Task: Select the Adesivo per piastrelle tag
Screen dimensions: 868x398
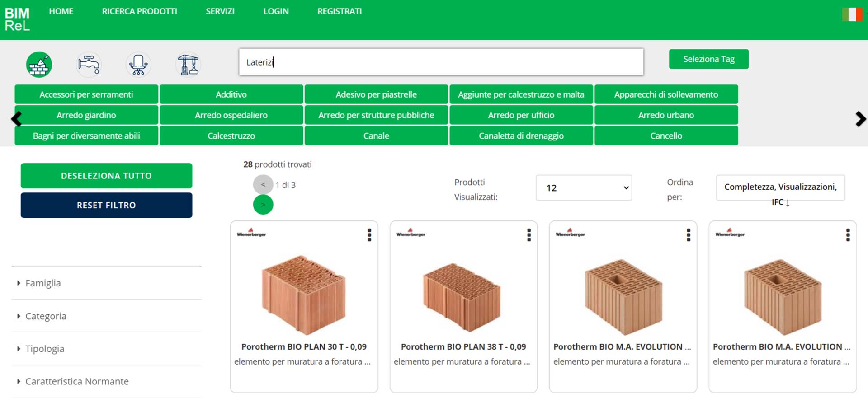Action: 376,94
